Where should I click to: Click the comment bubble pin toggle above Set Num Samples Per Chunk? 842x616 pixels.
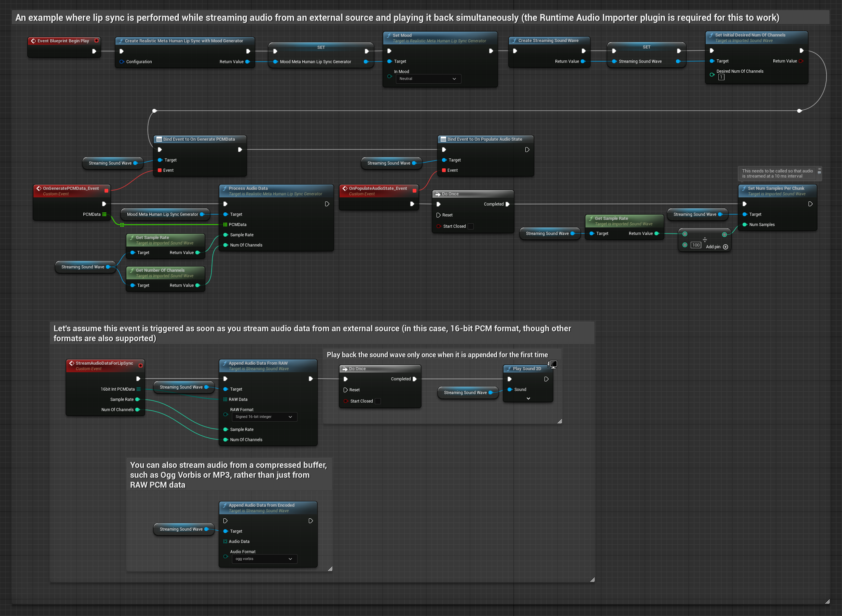point(819,169)
